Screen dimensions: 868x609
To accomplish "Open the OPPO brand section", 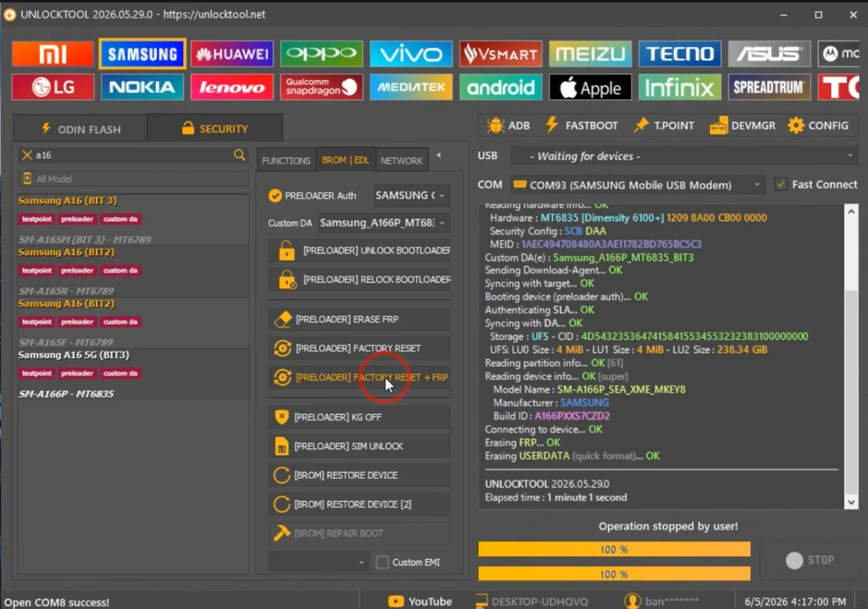I will pos(321,54).
